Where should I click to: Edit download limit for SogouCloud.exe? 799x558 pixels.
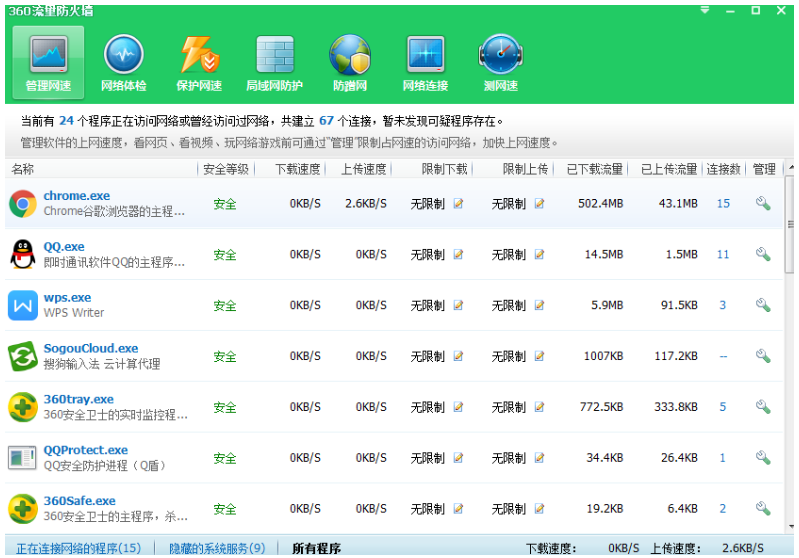[458, 356]
